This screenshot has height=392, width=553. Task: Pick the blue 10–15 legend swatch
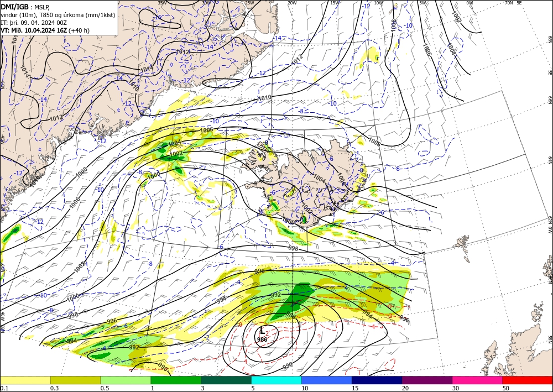click(x=327, y=380)
